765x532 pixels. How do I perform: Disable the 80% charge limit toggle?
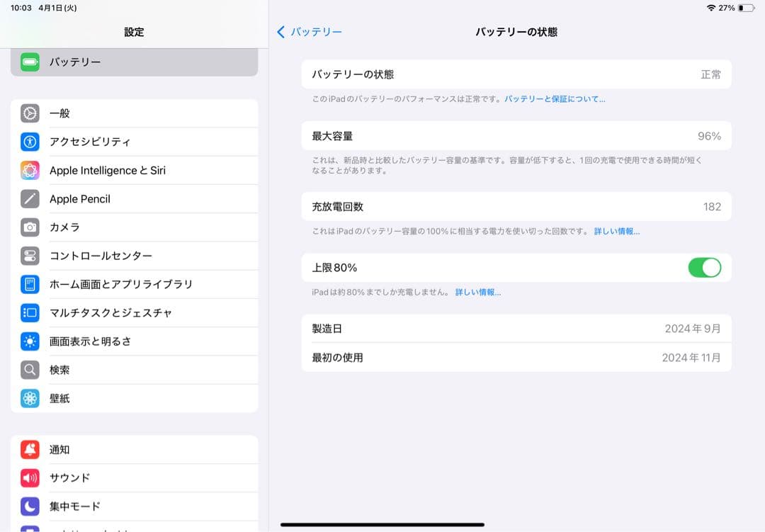point(705,267)
